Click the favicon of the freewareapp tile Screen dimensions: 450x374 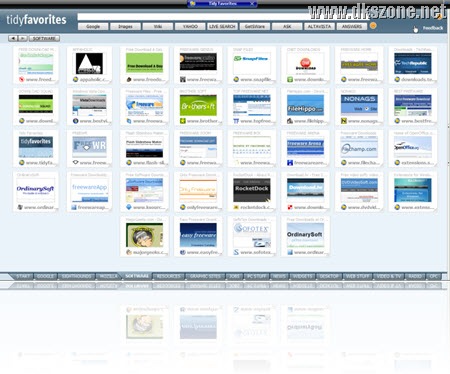(x=74, y=207)
